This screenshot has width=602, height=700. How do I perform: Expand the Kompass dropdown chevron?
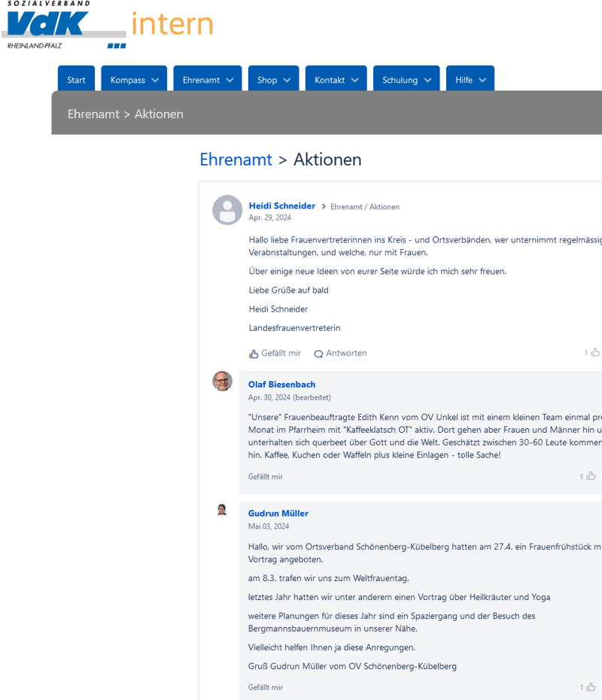pyautogui.click(x=155, y=80)
